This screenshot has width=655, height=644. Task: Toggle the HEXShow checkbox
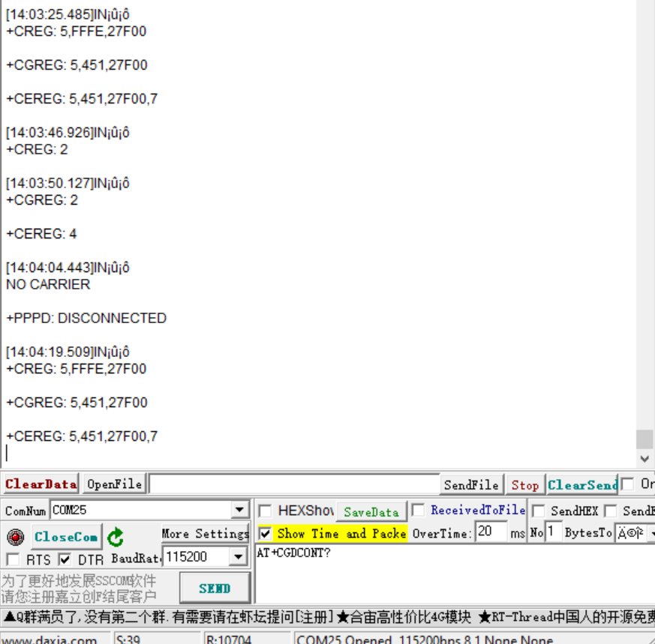(x=265, y=511)
